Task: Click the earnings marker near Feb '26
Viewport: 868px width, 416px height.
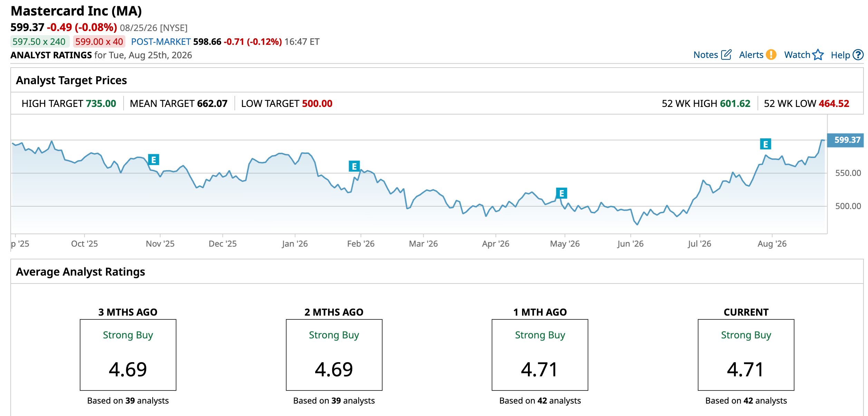Action: [x=354, y=166]
